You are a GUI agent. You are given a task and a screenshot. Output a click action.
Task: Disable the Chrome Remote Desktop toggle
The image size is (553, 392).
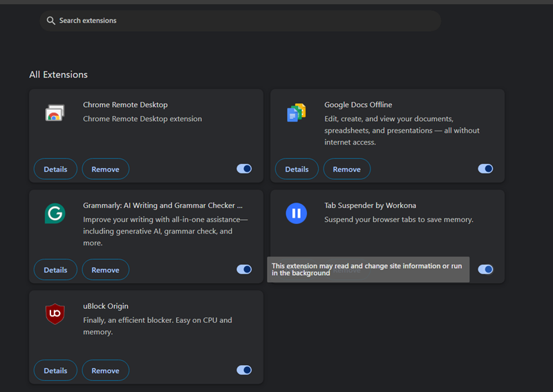point(244,169)
